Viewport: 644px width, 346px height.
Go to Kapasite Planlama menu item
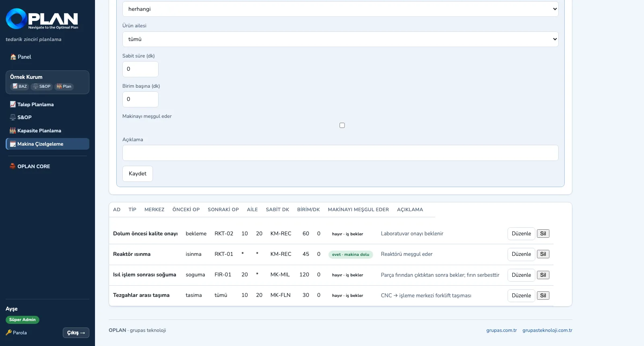tap(47, 131)
